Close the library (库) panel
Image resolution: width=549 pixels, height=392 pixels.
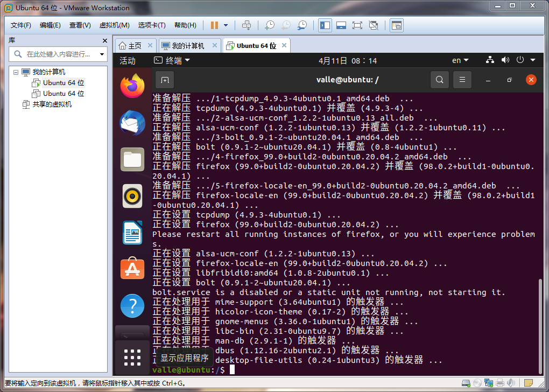coord(105,40)
